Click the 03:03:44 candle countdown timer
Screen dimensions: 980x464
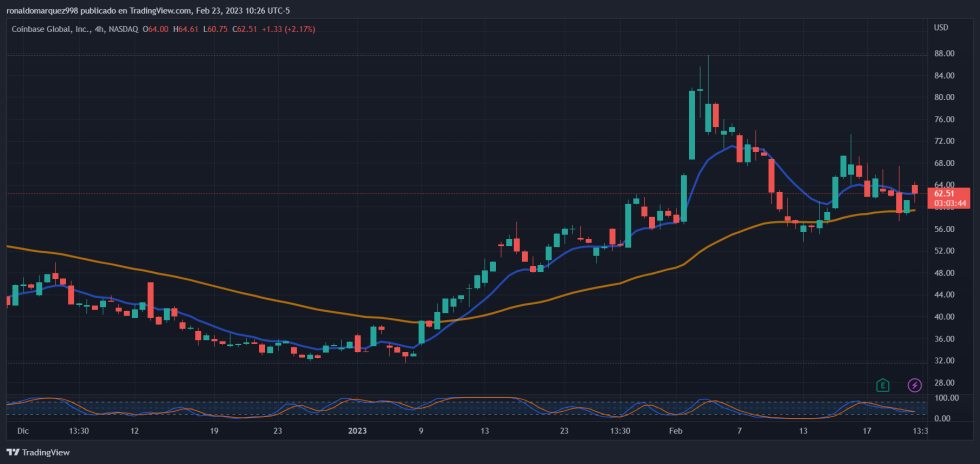point(949,203)
